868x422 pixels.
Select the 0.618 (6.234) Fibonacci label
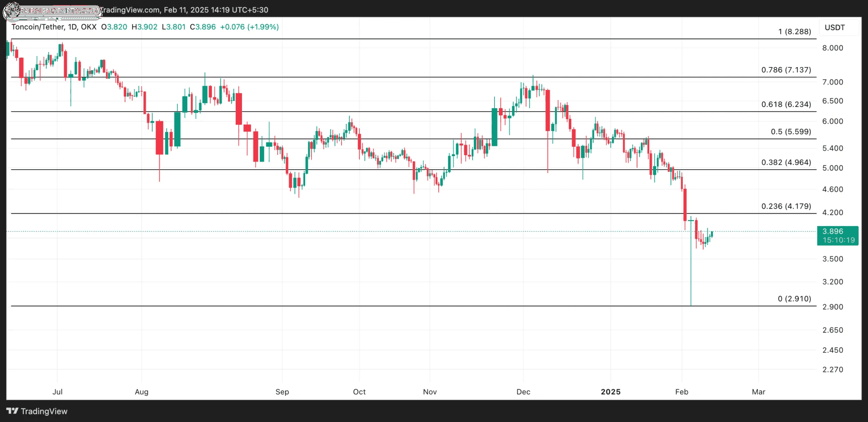coord(786,104)
